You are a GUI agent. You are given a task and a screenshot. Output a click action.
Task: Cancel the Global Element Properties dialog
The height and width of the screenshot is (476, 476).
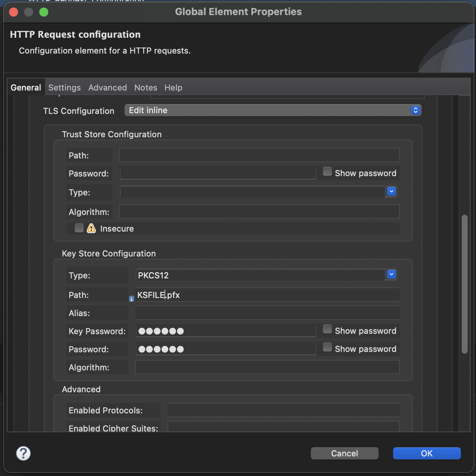344,453
